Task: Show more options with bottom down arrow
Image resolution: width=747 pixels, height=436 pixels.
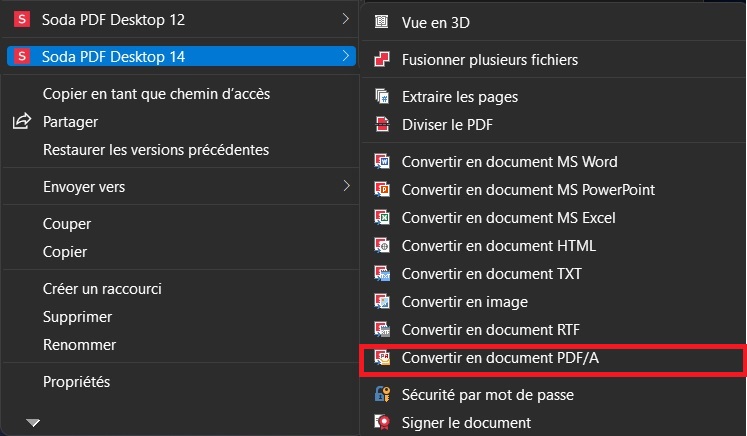Action: 33,422
